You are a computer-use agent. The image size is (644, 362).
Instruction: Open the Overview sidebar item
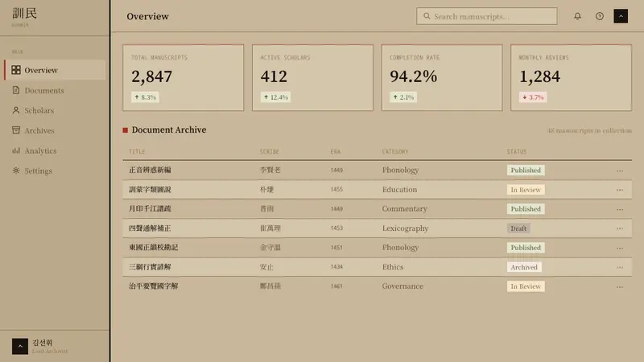55,70
